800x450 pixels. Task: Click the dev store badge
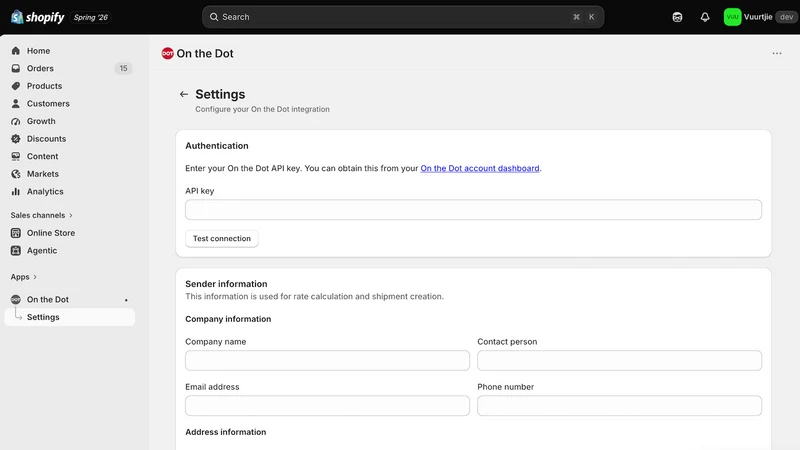(x=786, y=17)
